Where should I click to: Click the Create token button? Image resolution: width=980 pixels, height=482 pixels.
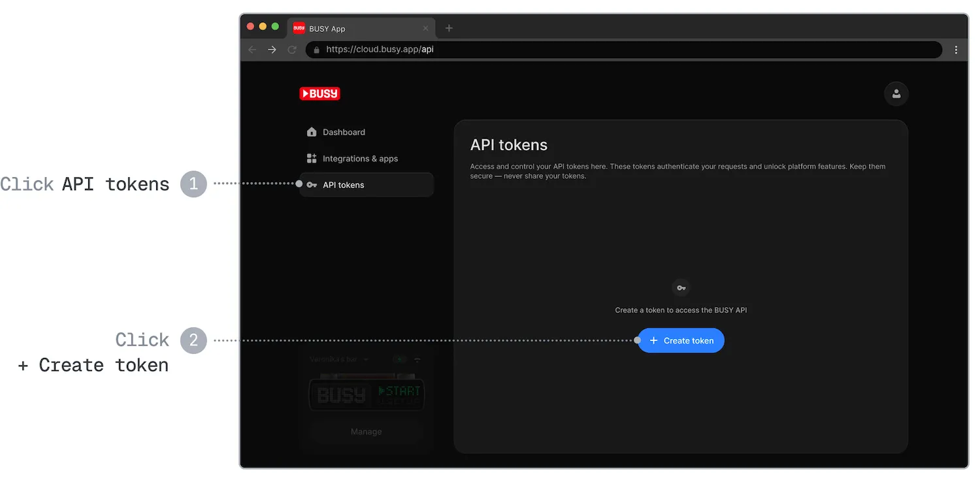681,340
